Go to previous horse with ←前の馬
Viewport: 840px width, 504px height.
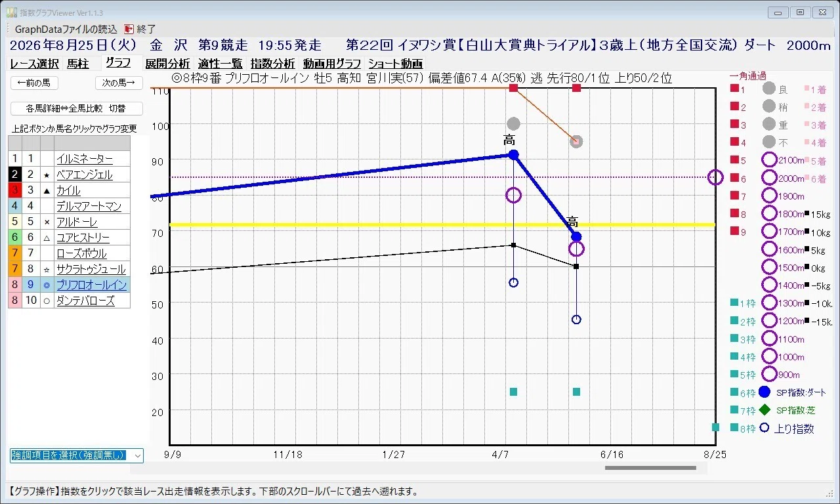(x=35, y=83)
